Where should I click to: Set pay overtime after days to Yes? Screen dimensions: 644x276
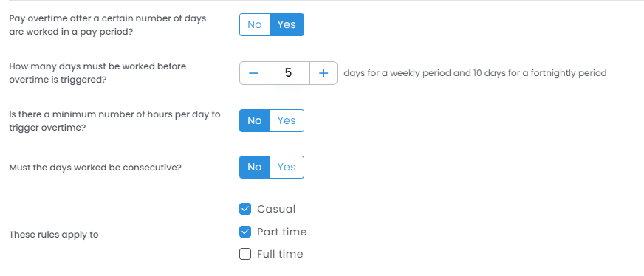(x=287, y=24)
